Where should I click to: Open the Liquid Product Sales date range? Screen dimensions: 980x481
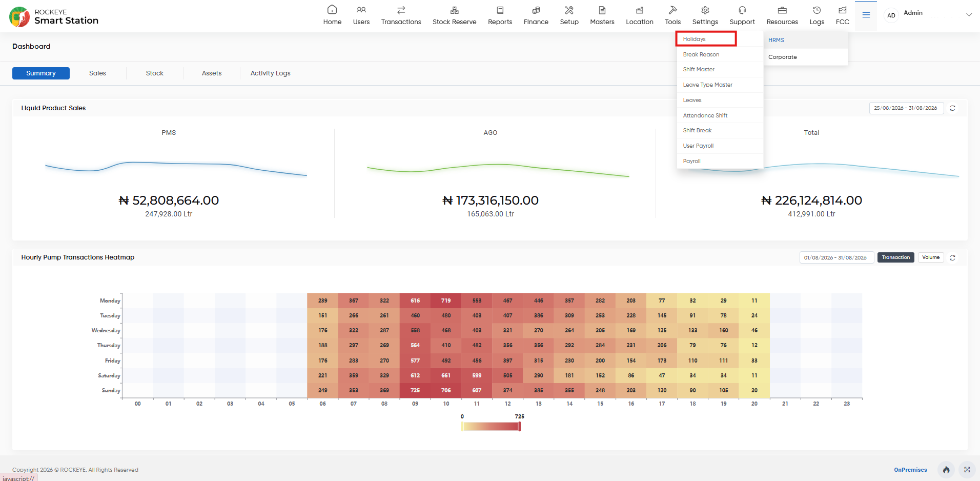pyautogui.click(x=906, y=108)
